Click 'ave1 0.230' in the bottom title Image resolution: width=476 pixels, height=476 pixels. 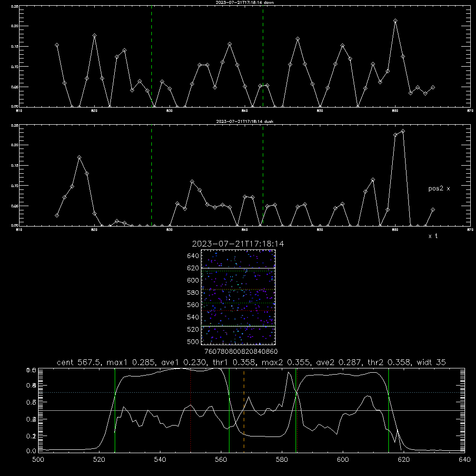pos(185,362)
